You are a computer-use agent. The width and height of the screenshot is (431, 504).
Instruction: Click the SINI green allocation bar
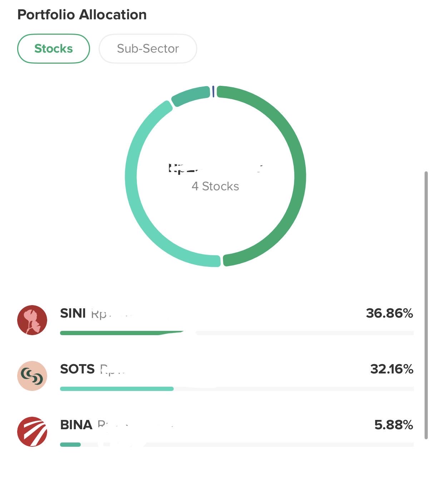point(114,333)
